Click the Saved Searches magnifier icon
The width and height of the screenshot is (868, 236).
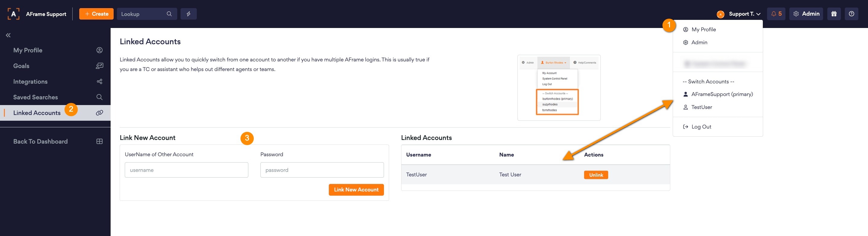(99, 97)
